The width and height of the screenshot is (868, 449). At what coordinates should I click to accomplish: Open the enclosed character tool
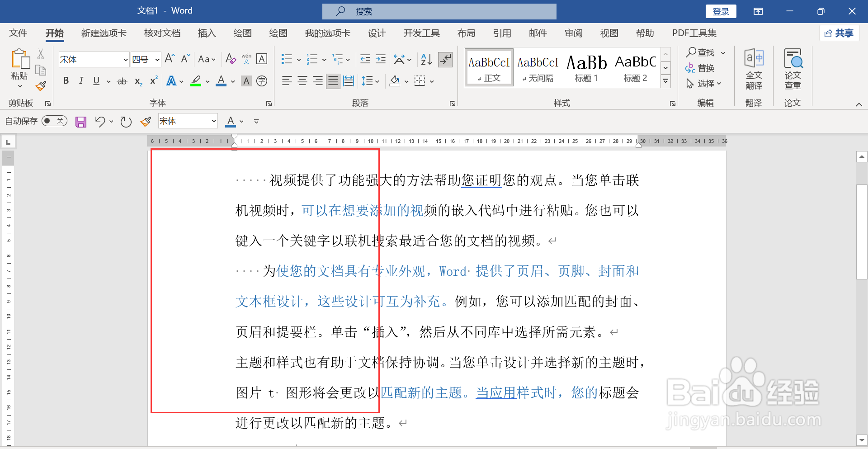(262, 81)
